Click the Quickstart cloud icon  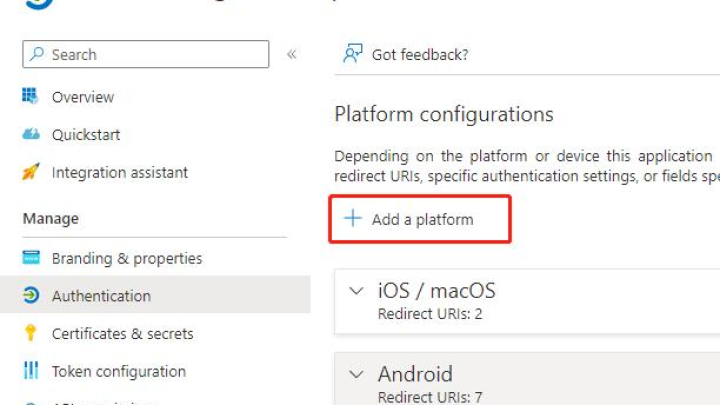(x=31, y=134)
